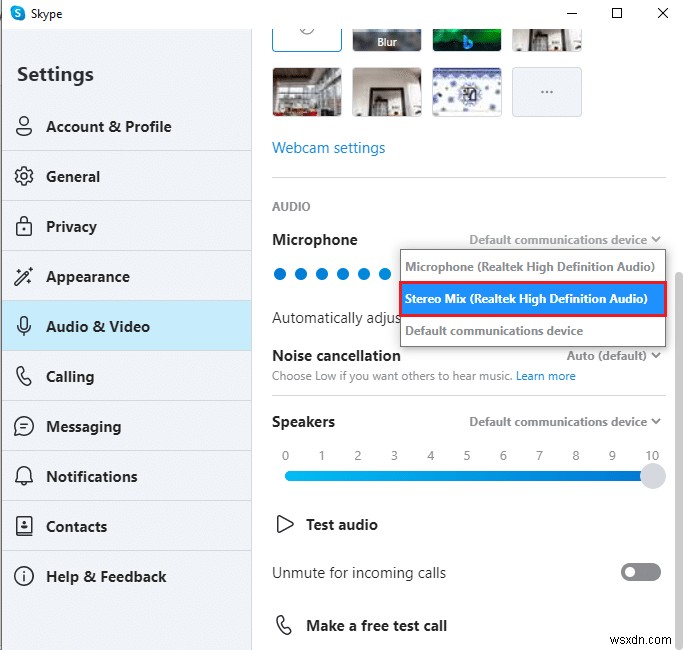
Task: Click the Learn more link
Action: [x=546, y=376]
